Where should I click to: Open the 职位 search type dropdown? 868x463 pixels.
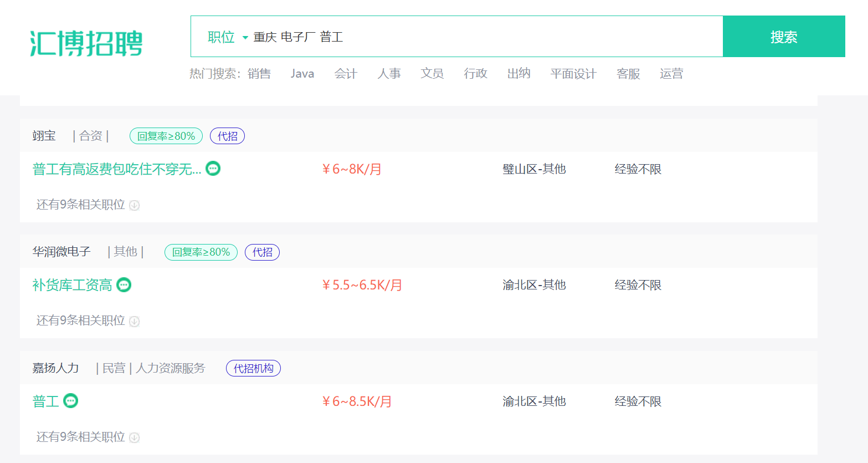(x=228, y=37)
